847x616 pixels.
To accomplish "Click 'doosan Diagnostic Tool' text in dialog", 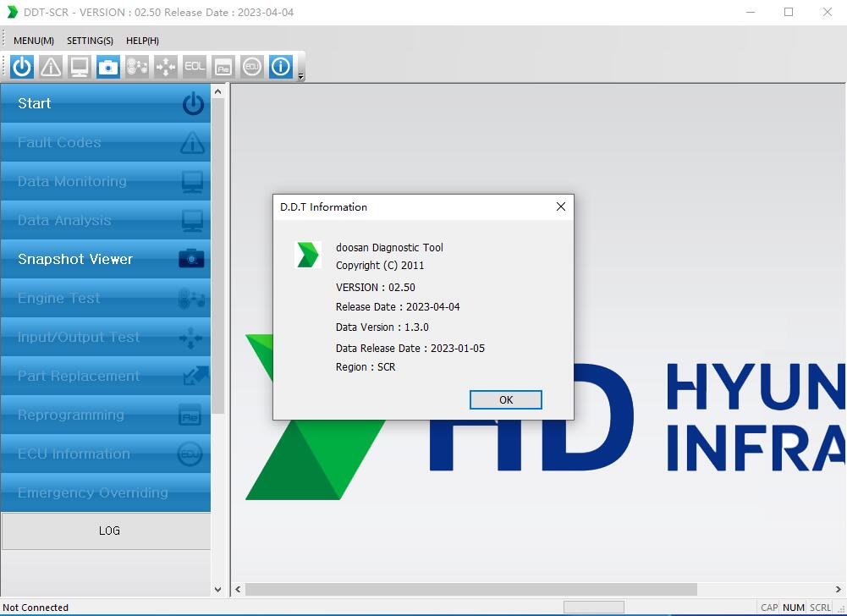I will click(x=389, y=247).
